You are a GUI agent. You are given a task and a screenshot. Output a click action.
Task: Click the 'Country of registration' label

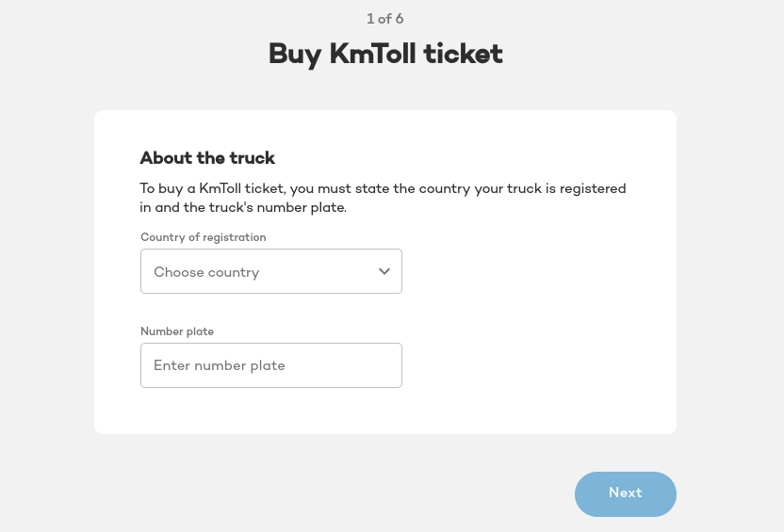pyautogui.click(x=204, y=237)
